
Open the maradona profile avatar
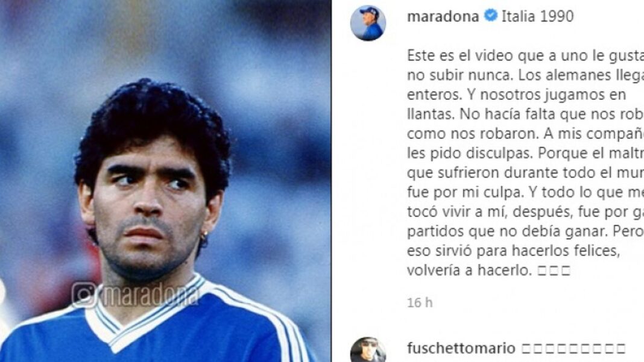368,23
